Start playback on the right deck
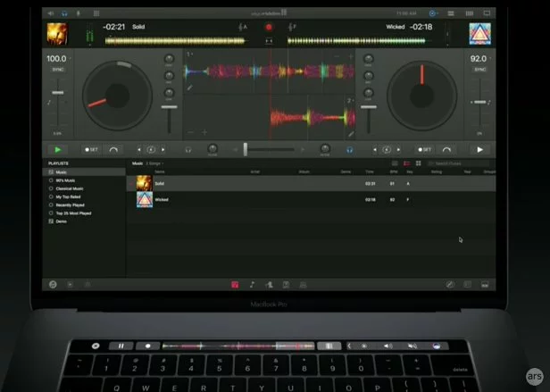The height and width of the screenshot is (392, 550). 479,150
